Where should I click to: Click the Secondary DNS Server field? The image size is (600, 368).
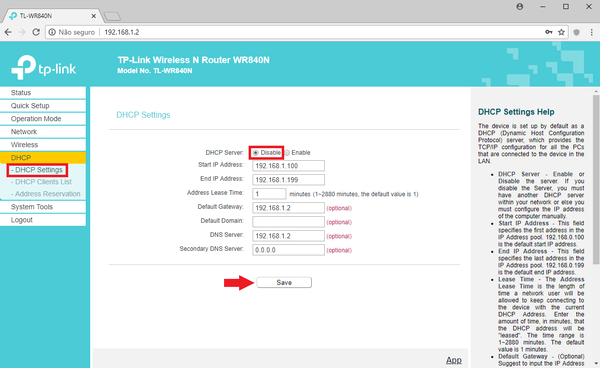[289, 250]
